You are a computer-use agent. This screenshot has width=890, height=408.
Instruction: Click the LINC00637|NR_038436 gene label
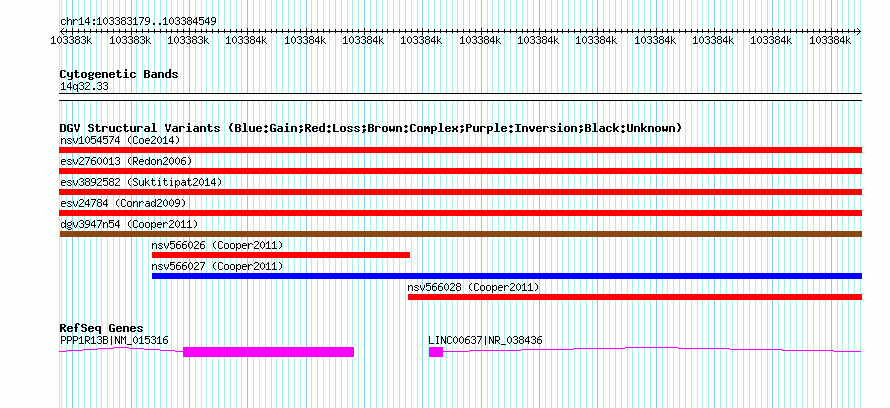coord(485,340)
